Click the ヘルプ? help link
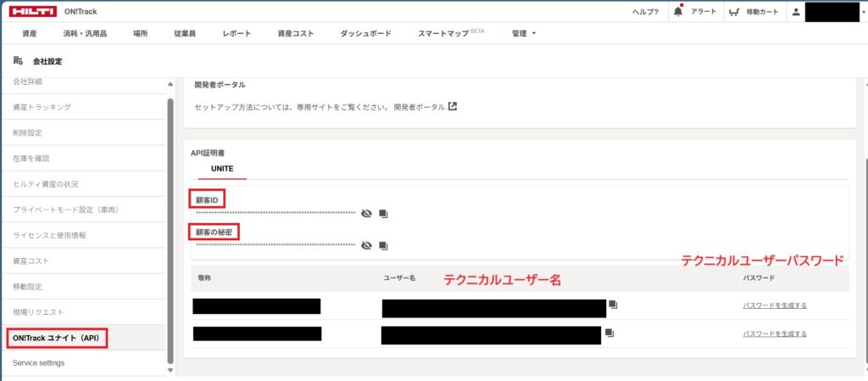The width and height of the screenshot is (868, 381). coord(645,12)
